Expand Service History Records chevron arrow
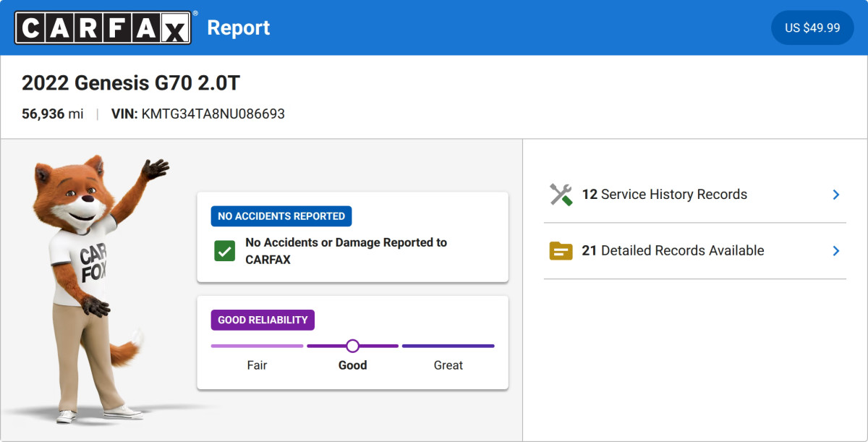 835,195
